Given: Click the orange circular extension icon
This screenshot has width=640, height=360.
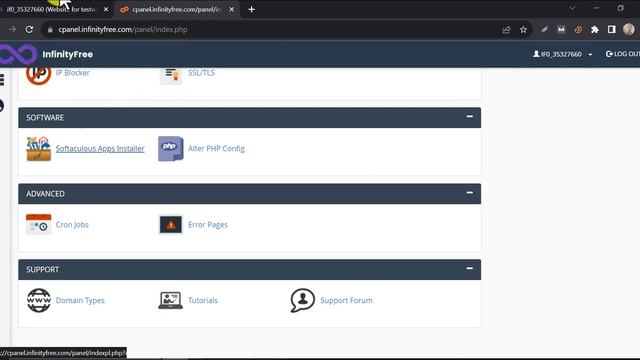Looking at the screenshot, I should 578,29.
